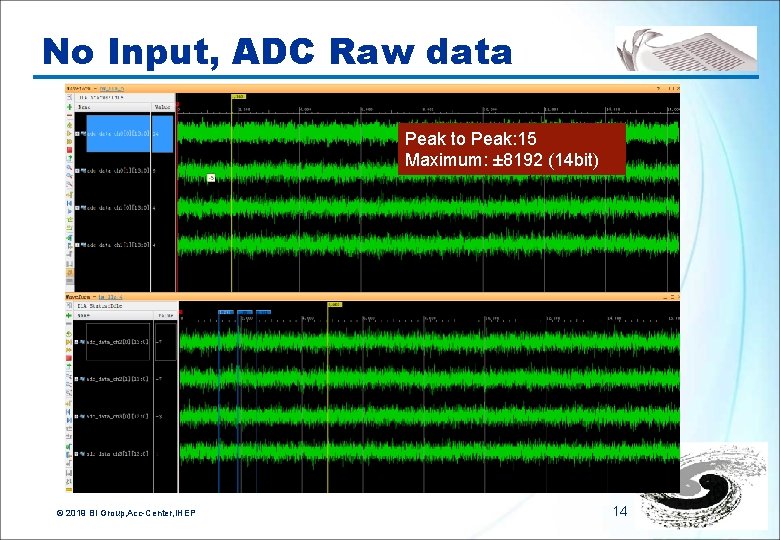Click zoom fit icon in upper Waveform toolbar
This screenshot has height=540, width=780.
pyautogui.click(x=70, y=184)
